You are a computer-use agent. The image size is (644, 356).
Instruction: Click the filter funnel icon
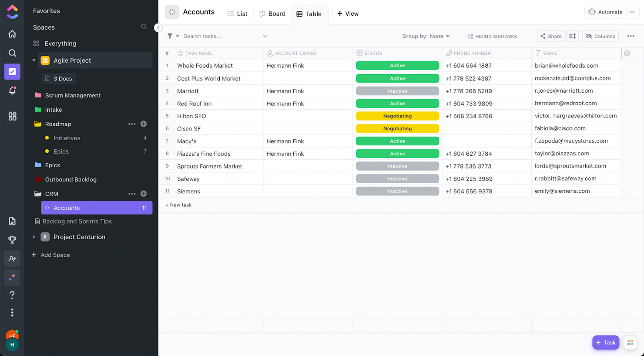170,36
